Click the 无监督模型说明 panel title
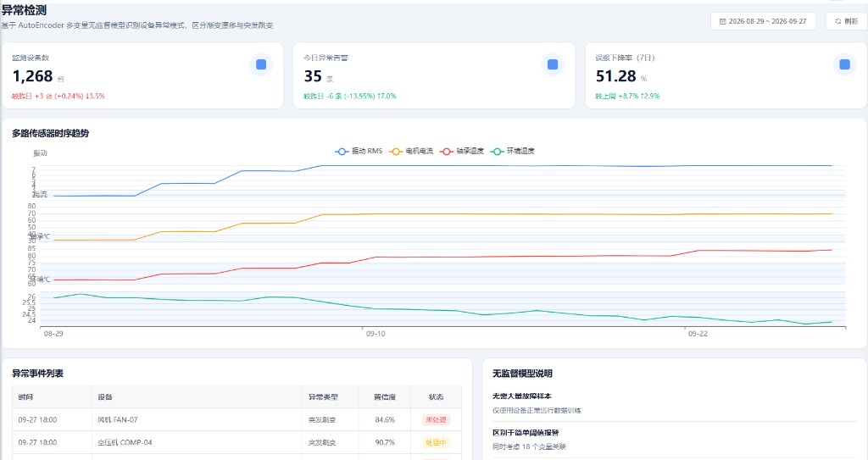The image size is (868, 460). pos(522,374)
